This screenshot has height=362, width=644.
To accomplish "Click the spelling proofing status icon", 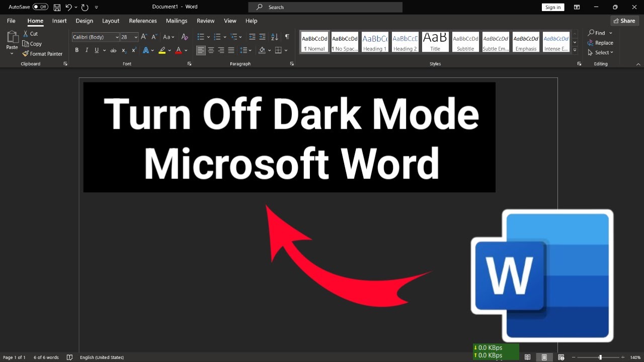I will coord(69,357).
